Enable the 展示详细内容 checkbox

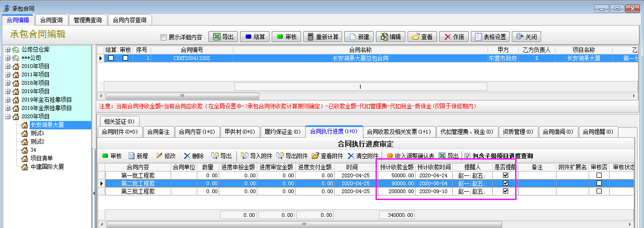click(x=163, y=38)
